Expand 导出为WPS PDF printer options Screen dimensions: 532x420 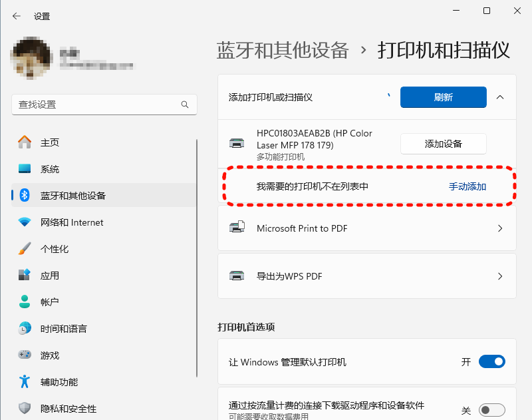click(x=500, y=276)
